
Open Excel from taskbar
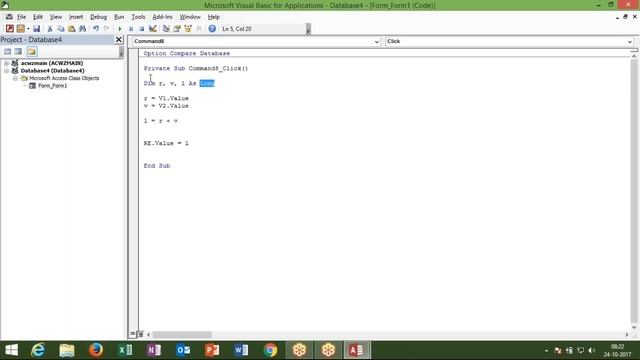pyautogui.click(x=125, y=350)
